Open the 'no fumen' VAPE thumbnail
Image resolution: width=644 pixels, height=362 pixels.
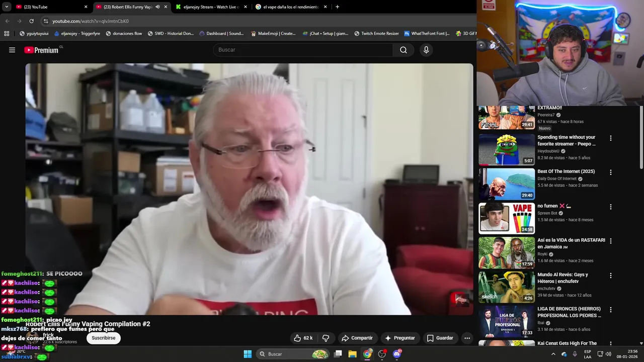point(507,218)
